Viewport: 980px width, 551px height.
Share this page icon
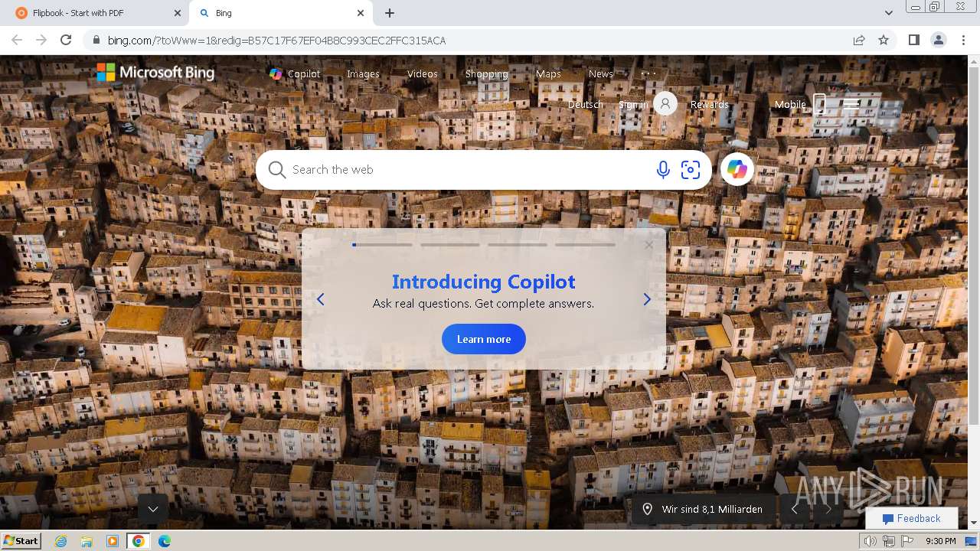point(859,41)
